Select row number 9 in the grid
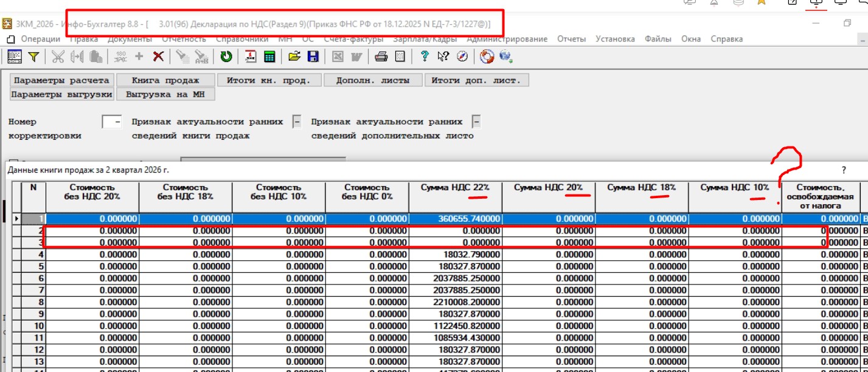 point(33,314)
